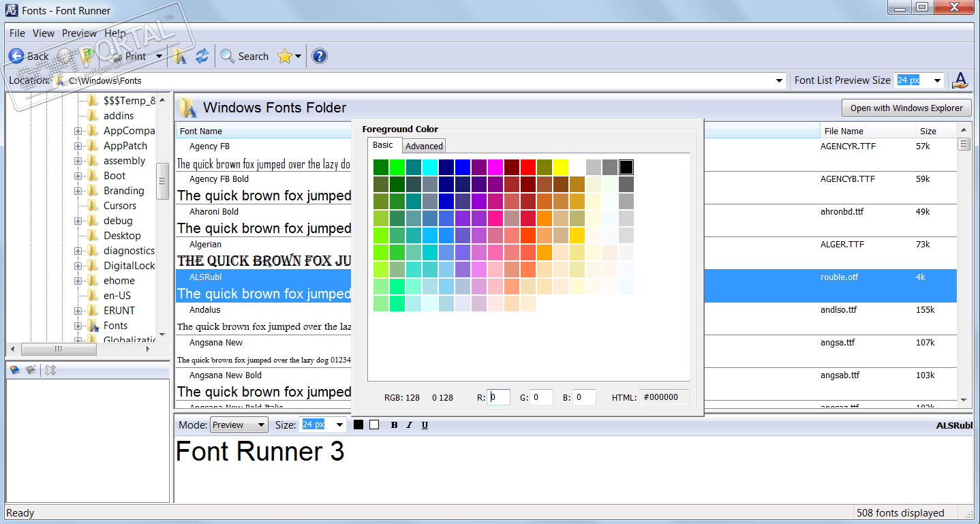Screen dimensions: 980x524
Task: Open the Location path dropdown arrow
Action: (x=780, y=80)
